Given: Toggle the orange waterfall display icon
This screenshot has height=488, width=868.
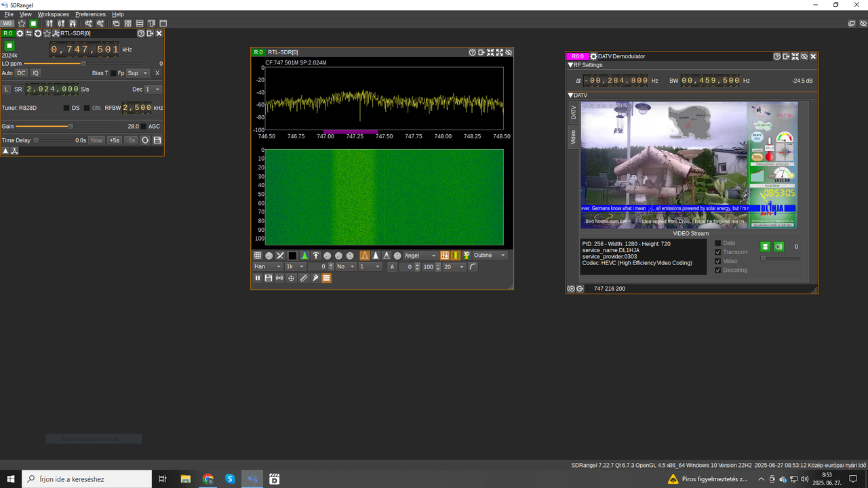Looking at the screenshot, I should click(456, 256).
